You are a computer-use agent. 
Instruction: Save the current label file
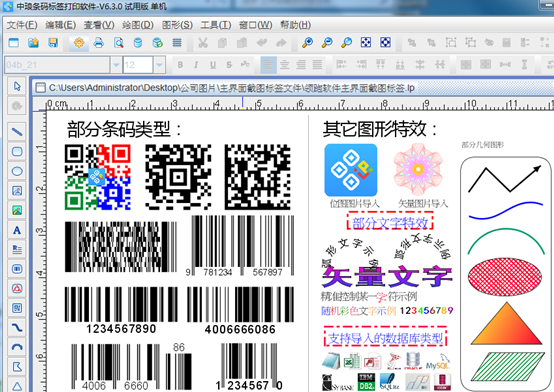pyautogui.click(x=53, y=43)
